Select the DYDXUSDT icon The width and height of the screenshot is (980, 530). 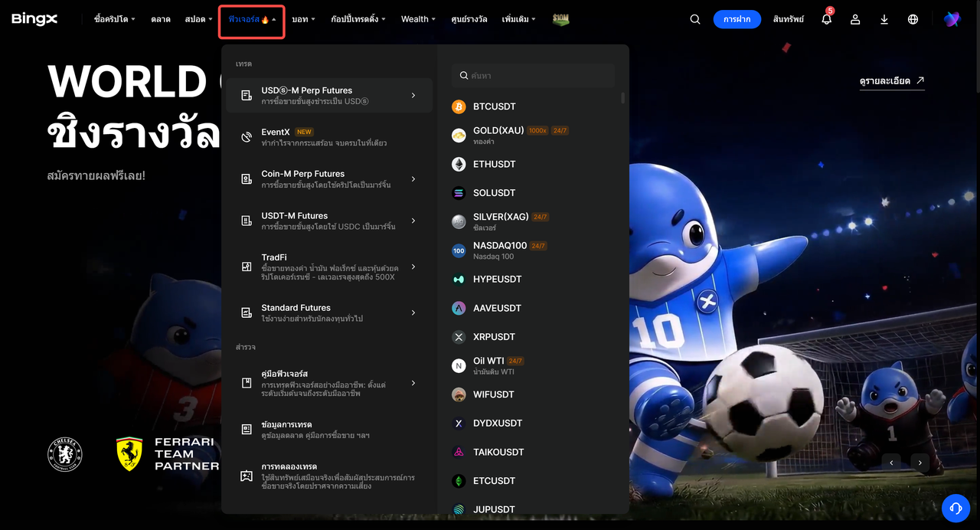tap(459, 424)
